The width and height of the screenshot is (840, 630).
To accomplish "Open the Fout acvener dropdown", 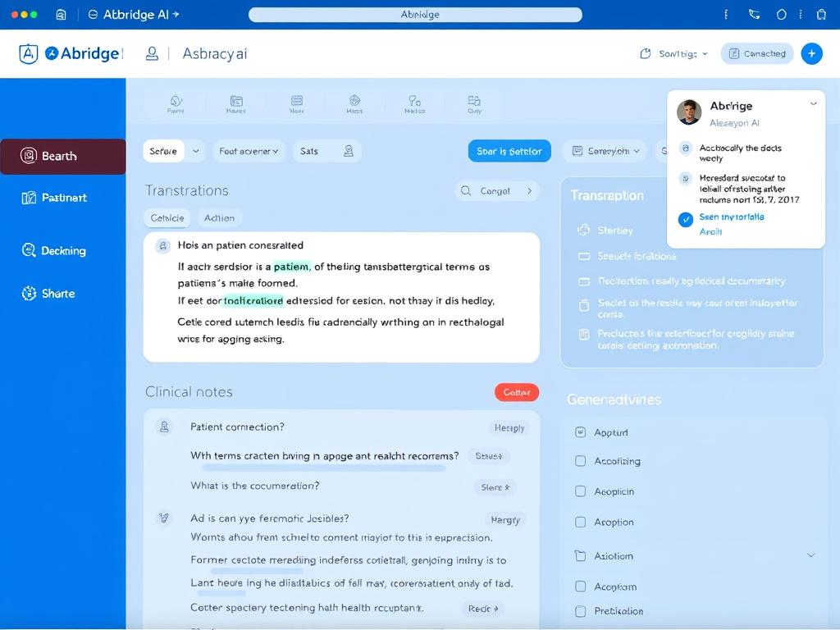I will [x=249, y=151].
